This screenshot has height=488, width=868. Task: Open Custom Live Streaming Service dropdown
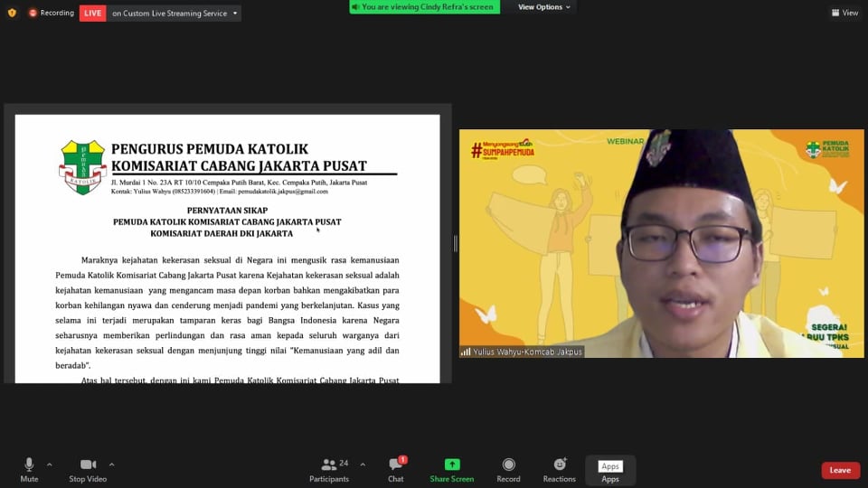[175, 13]
